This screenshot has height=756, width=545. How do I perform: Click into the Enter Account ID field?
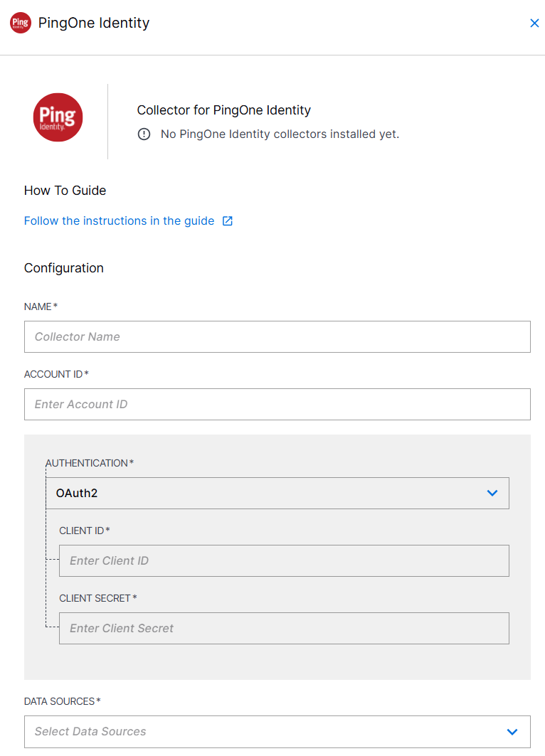tap(277, 404)
